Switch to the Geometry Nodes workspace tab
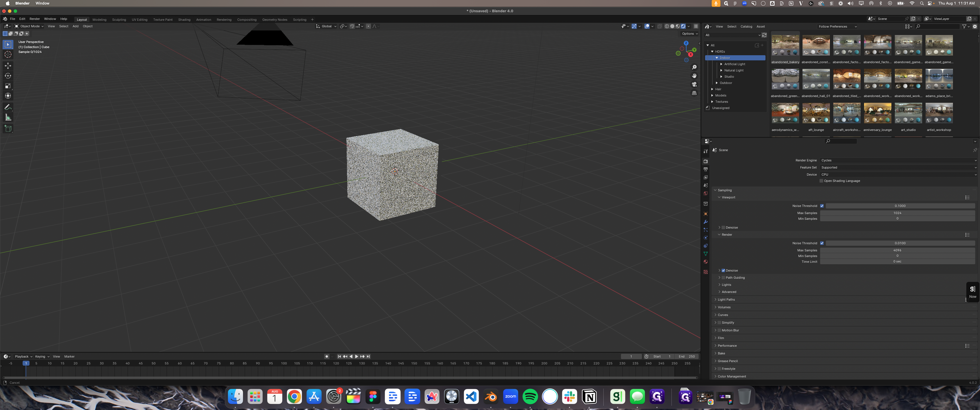The width and height of the screenshot is (980, 410). click(275, 20)
